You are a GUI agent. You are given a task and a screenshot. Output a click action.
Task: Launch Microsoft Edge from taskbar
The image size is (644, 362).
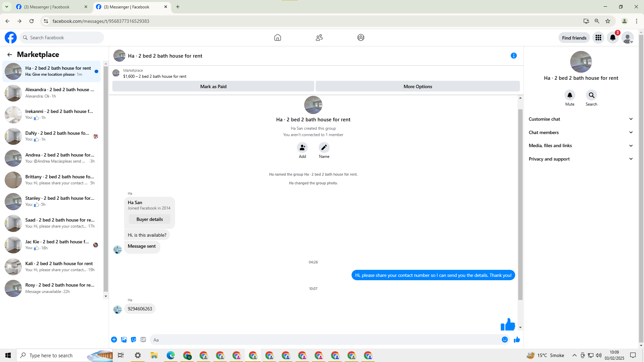171,355
